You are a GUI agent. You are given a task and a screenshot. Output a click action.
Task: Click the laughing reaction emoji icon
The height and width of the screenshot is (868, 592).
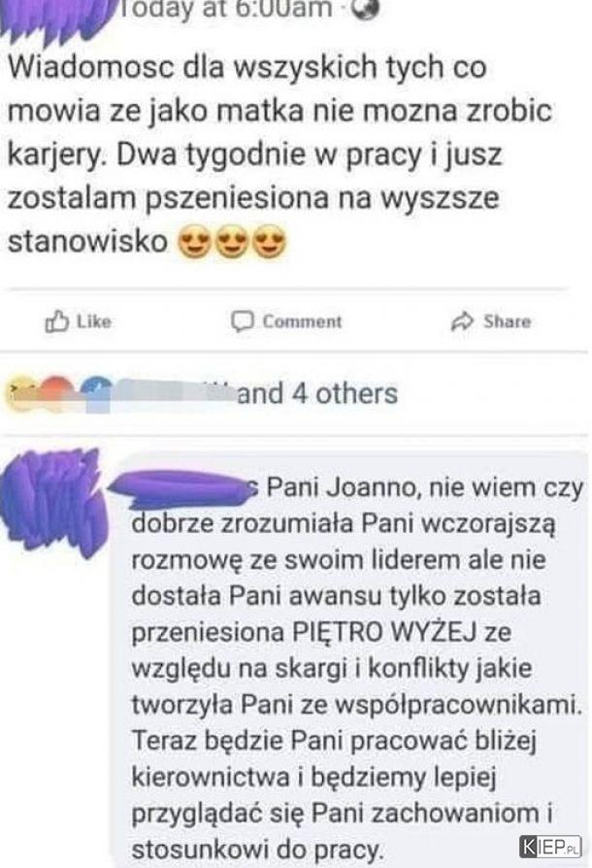coord(21,393)
